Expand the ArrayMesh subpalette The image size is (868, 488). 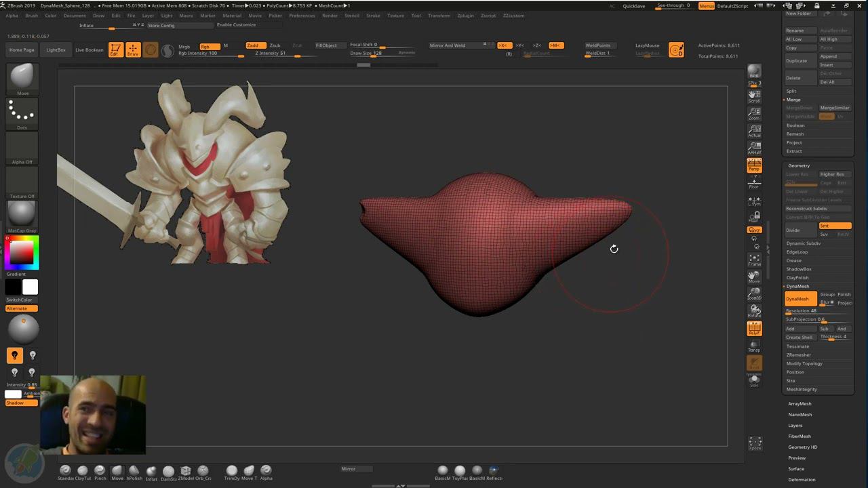click(800, 403)
